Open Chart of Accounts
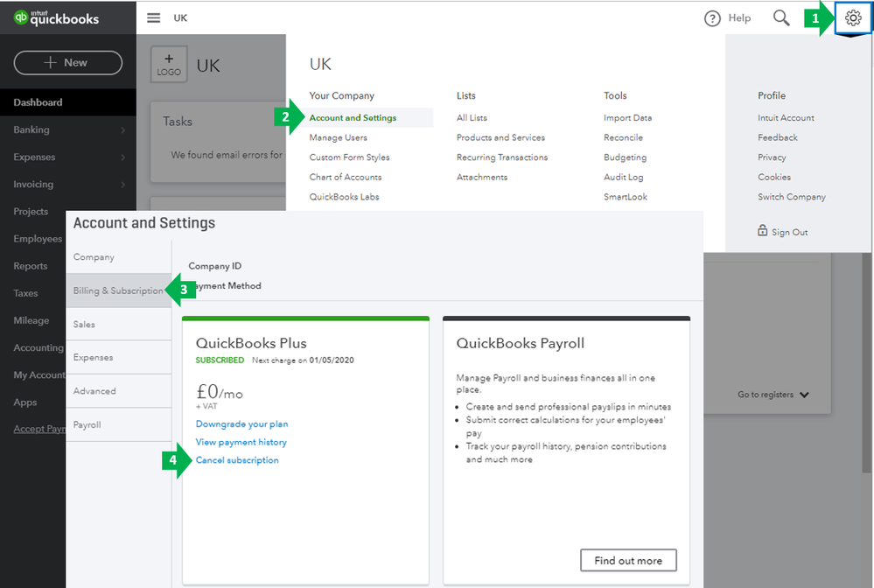 tap(346, 178)
